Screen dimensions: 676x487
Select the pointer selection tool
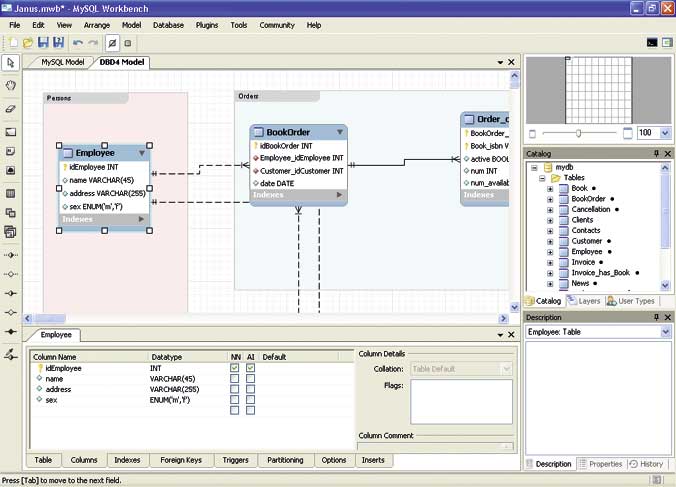tap(10, 63)
